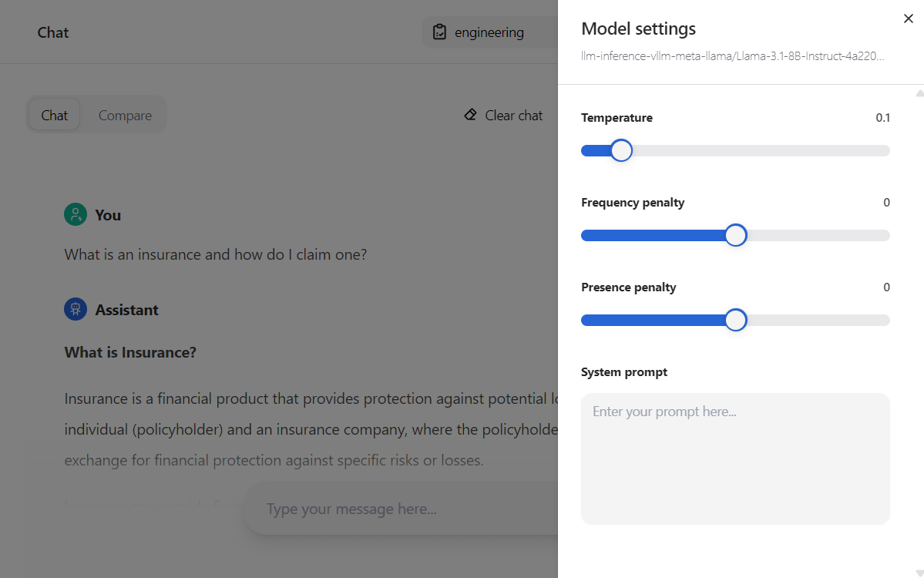
Task: Click the You user avatar icon
Action: click(76, 214)
